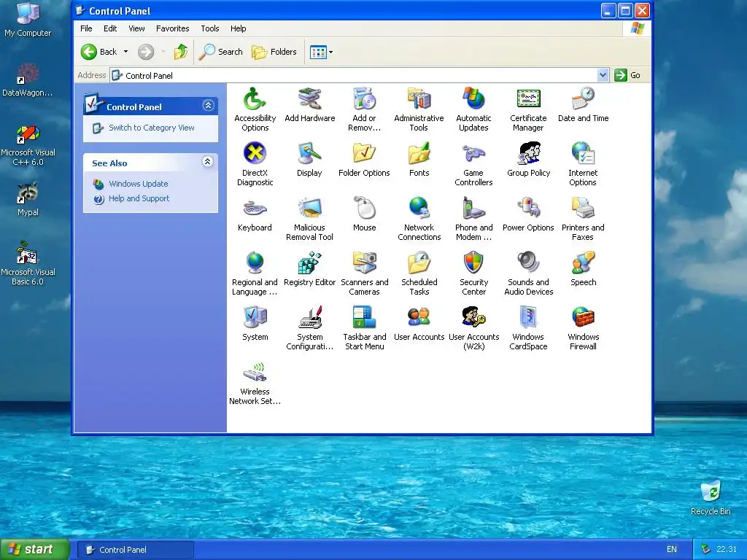747x560 pixels.
Task: Toggle the Folders pane button
Action: (274, 52)
